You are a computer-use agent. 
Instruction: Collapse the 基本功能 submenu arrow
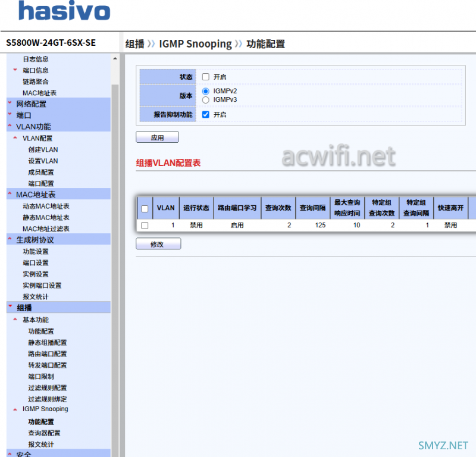point(15,320)
